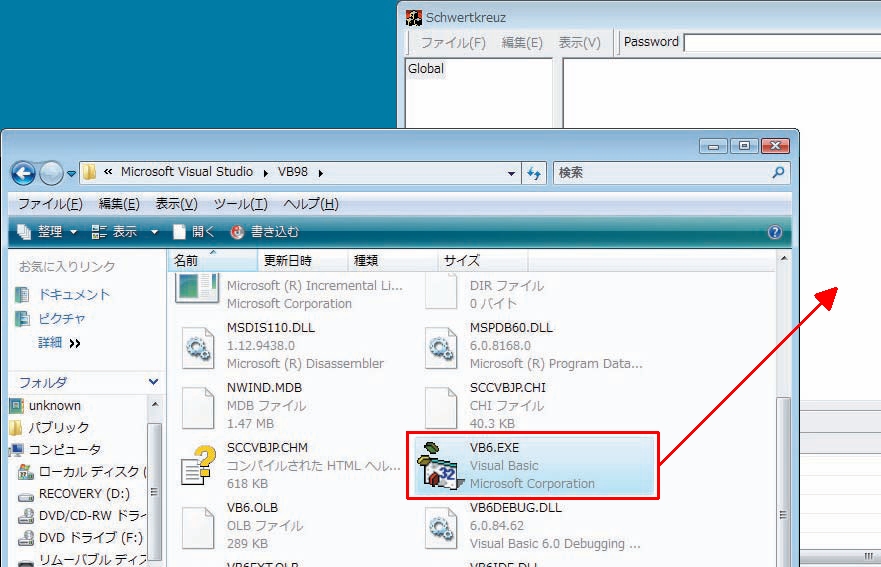Open recent pages dropdown next to Forward

[x=71, y=174]
